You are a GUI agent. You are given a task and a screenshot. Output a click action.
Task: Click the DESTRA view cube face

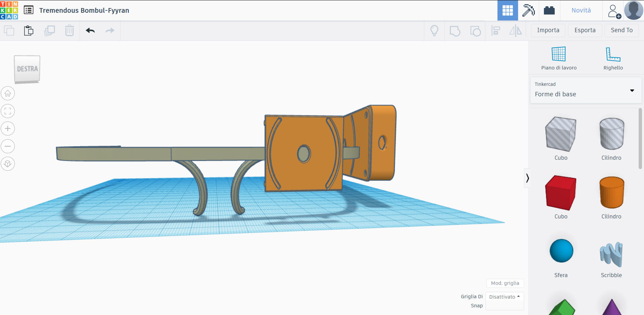27,69
